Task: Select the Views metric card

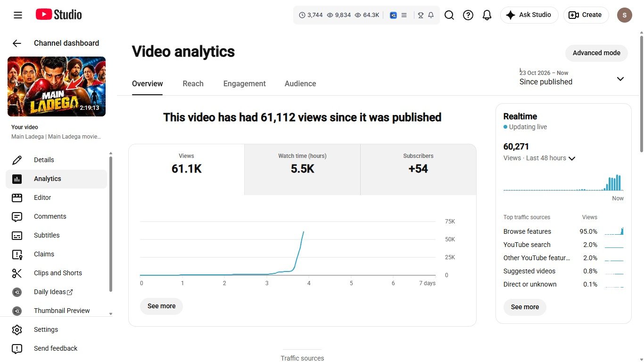Action: [x=186, y=169]
